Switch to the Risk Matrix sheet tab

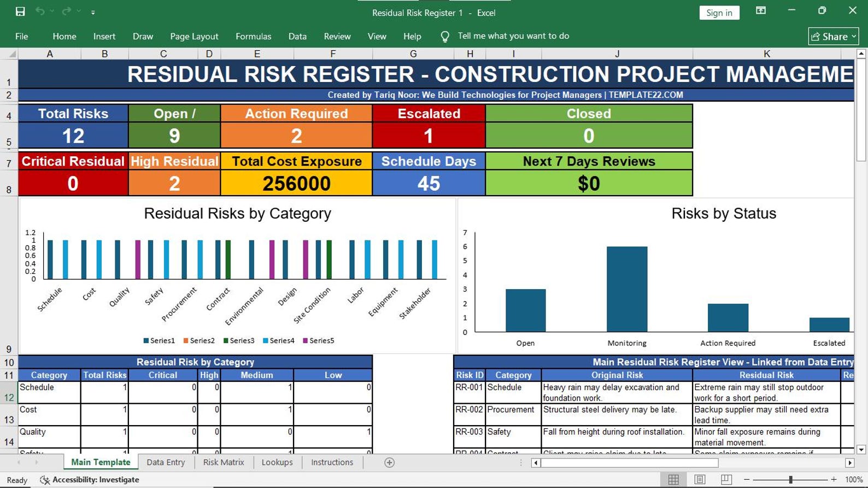tap(224, 462)
